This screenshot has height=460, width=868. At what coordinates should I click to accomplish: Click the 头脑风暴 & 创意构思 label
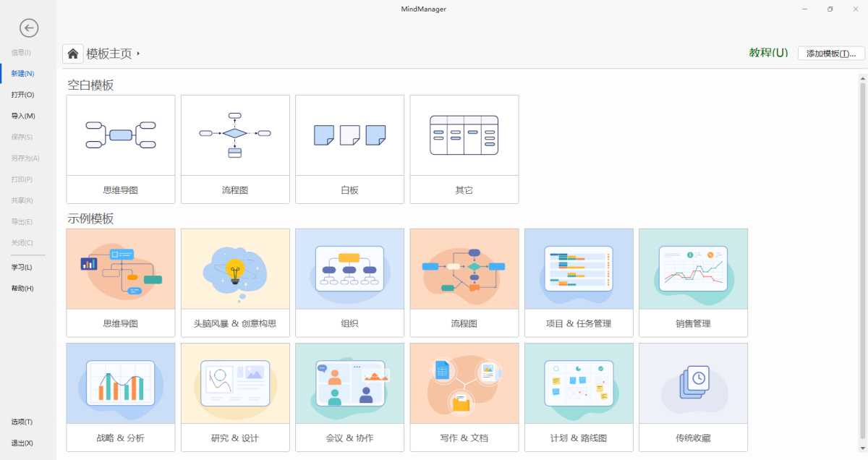(x=235, y=323)
